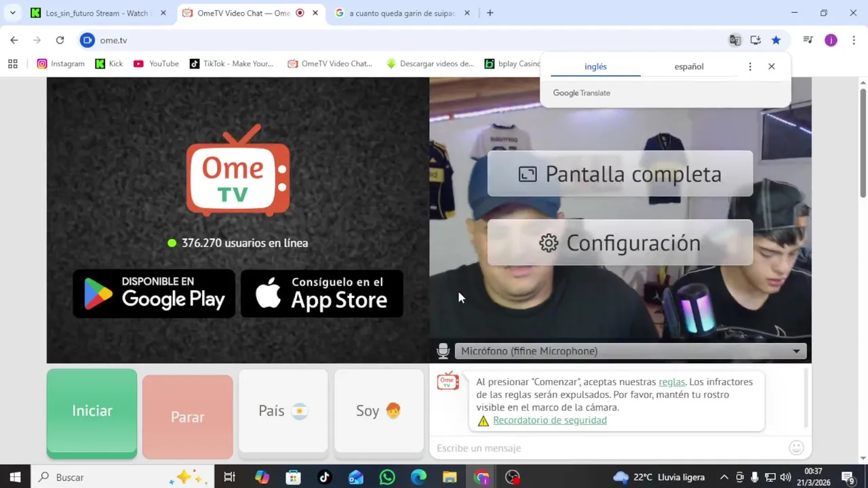Viewport: 868px width, 488px height.
Task: Expand the Micrófono device dropdown
Action: pyautogui.click(x=631, y=350)
